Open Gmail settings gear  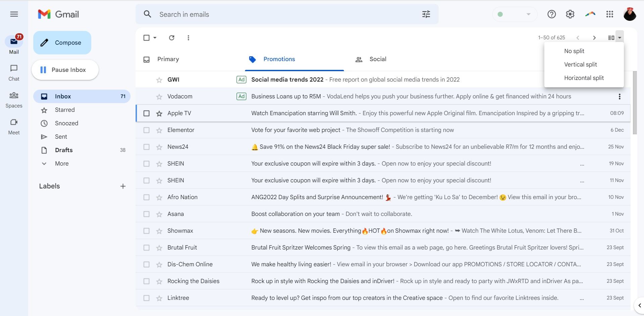point(570,14)
